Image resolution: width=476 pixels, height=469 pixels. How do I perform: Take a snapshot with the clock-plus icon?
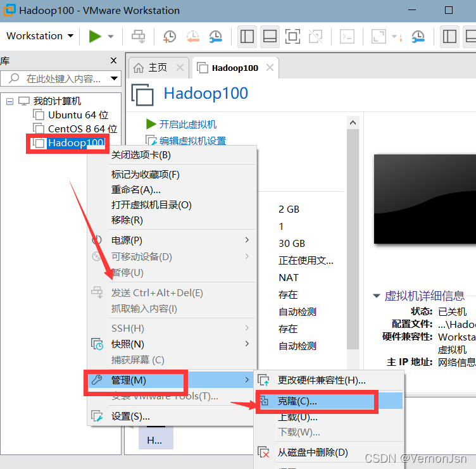click(x=170, y=37)
